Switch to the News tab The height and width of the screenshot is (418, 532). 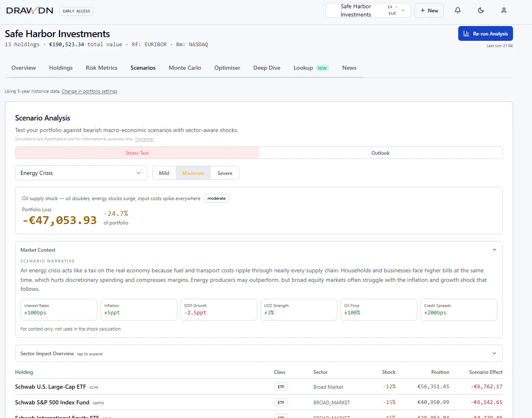(349, 68)
